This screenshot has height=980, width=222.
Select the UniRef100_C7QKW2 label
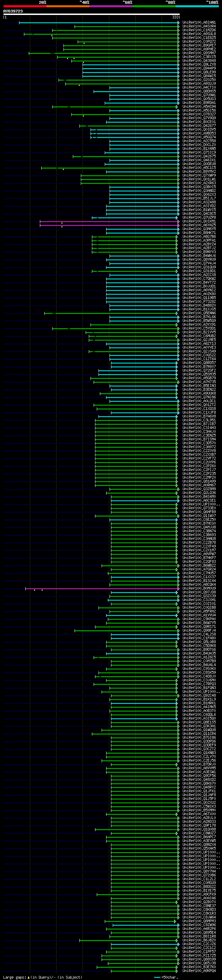click(199, 279)
